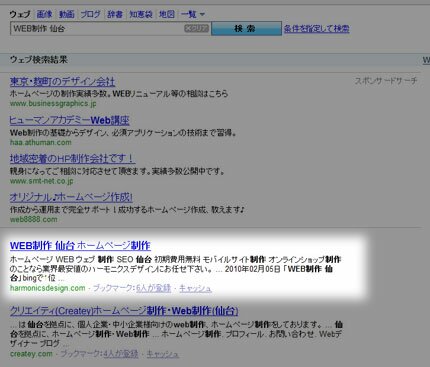430x367 pixels.
Task: Open the 地図 tab
Action: click(166, 14)
